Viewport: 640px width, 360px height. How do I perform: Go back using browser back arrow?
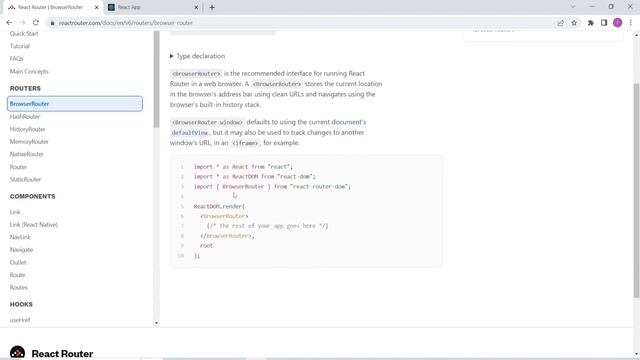click(x=9, y=23)
